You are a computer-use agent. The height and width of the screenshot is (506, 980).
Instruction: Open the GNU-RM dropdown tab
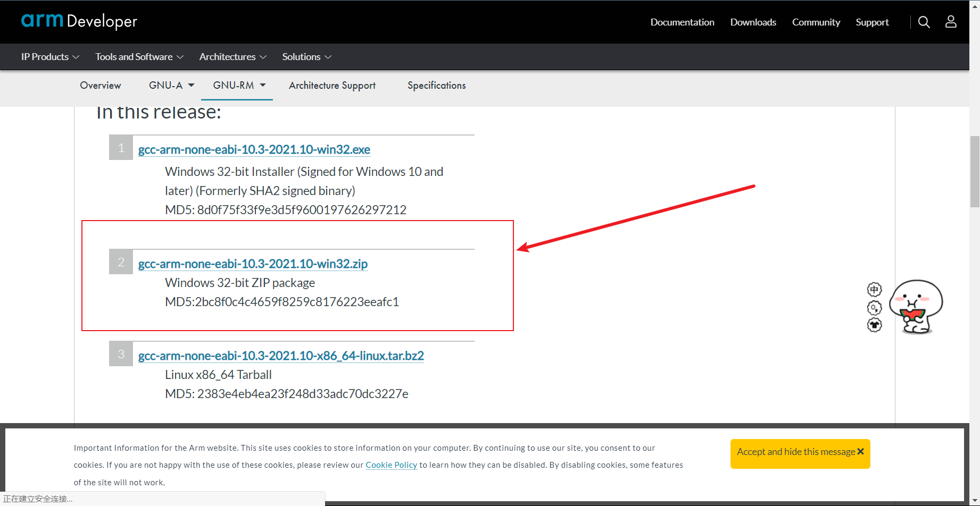tap(239, 85)
